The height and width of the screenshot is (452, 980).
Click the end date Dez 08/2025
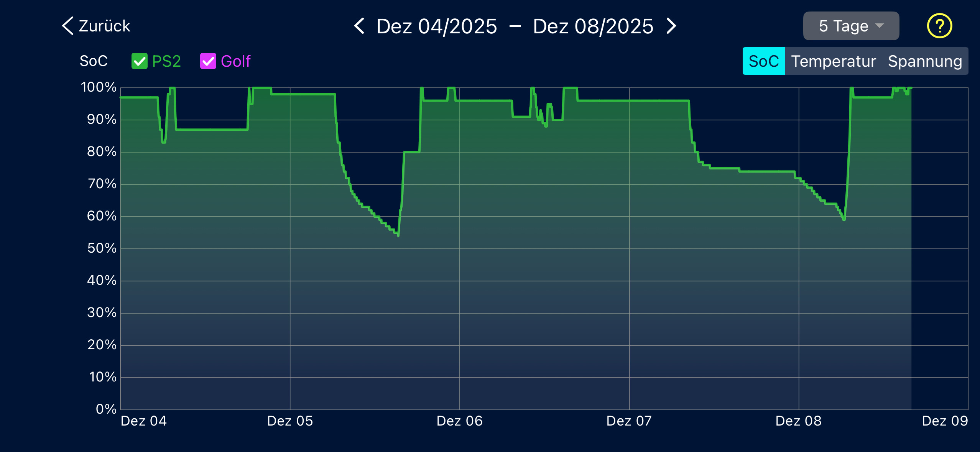pyautogui.click(x=593, y=26)
